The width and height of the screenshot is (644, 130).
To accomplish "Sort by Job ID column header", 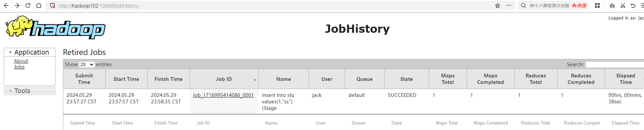I will pyautogui.click(x=224, y=79).
